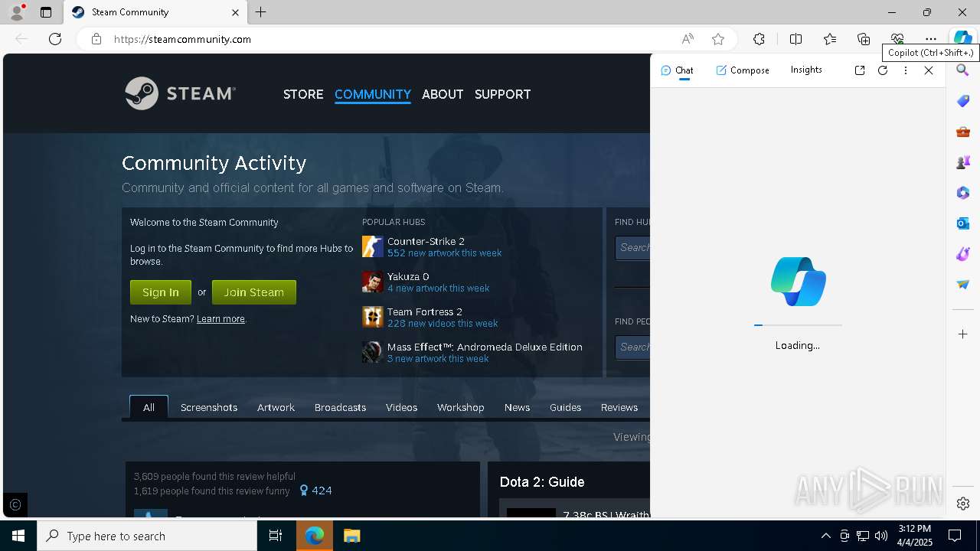Open a new browser tab
This screenshot has height=551, width=980.
tap(261, 12)
